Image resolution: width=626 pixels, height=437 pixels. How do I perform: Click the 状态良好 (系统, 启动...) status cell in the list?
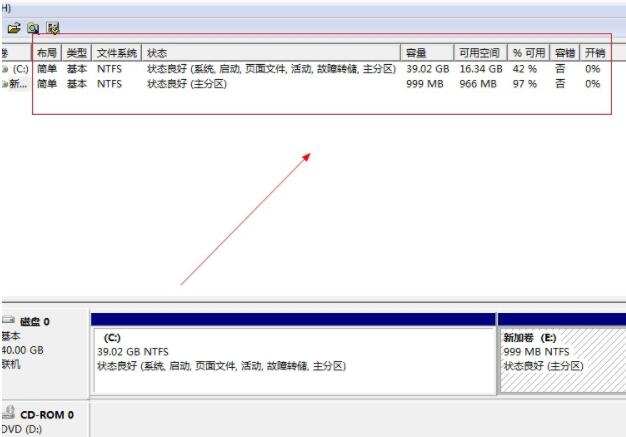(271, 69)
